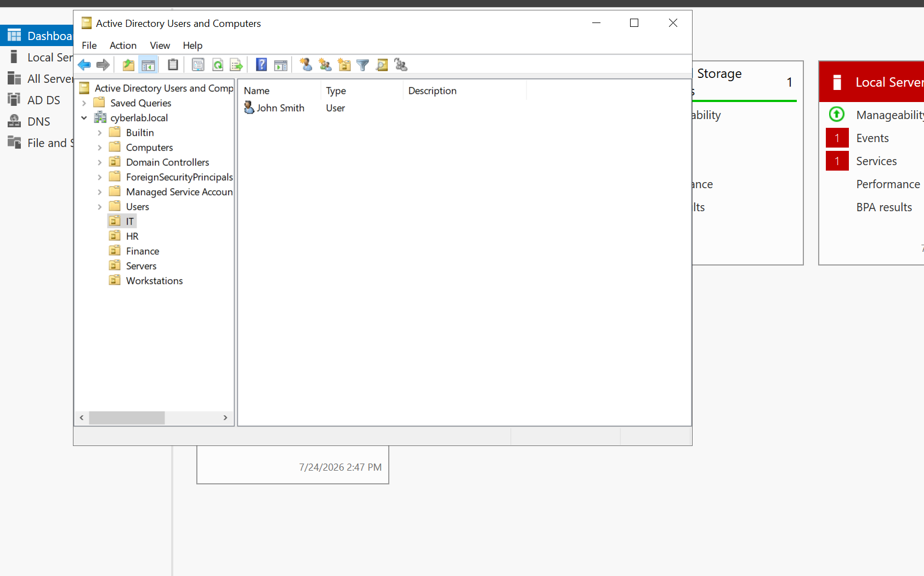This screenshot has height=576, width=924.
Task: Select the Domain Controllers OU
Action: [x=168, y=162]
